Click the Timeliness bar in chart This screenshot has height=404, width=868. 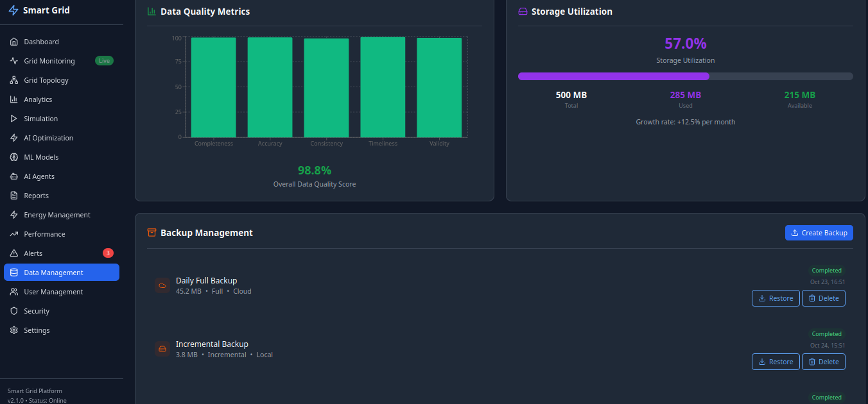click(x=383, y=87)
